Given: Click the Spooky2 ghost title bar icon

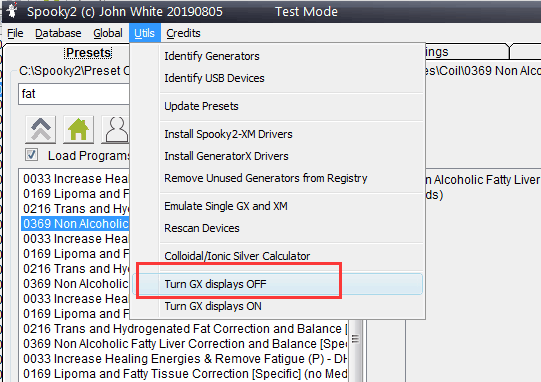Looking at the screenshot, I should click(x=12, y=11).
